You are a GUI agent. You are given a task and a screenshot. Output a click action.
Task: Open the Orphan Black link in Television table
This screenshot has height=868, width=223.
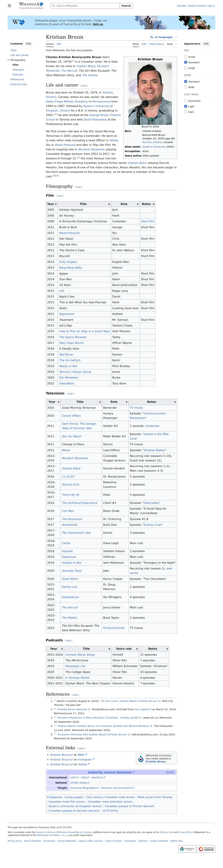(71, 468)
